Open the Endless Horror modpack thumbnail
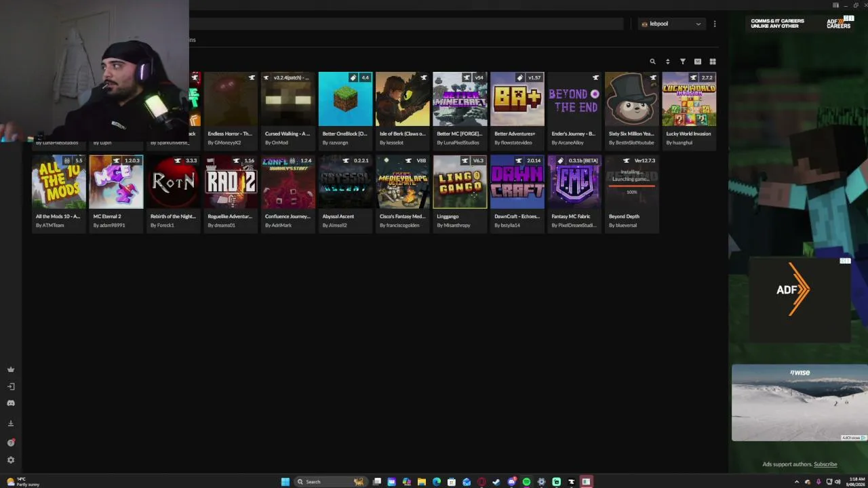 click(x=231, y=99)
